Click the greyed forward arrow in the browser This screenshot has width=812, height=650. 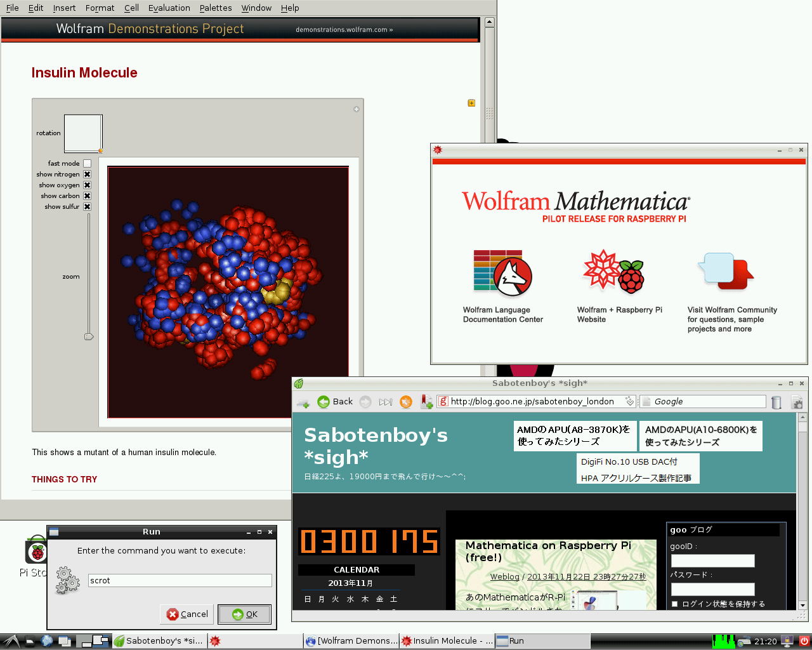click(x=365, y=401)
